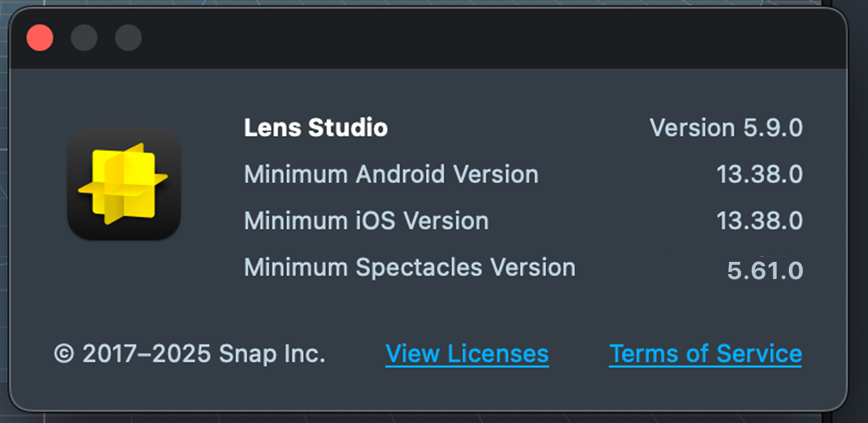Select the bold Lens Studio title

coord(316,128)
